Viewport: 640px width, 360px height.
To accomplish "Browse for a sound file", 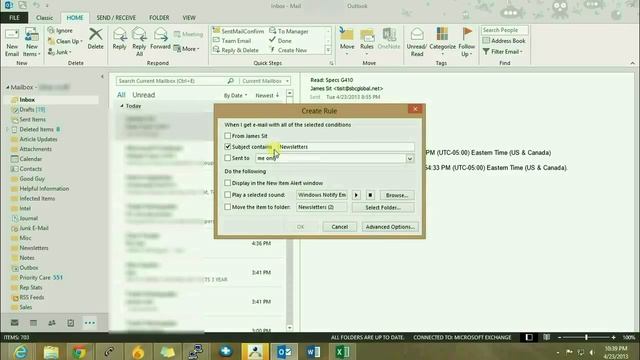I will click(397, 195).
